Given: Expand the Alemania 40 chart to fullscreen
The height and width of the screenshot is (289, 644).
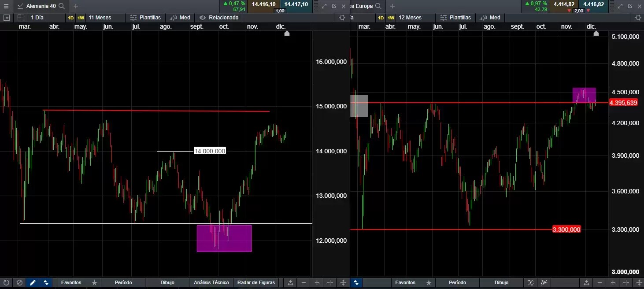Looking at the screenshot, I should (324, 6).
